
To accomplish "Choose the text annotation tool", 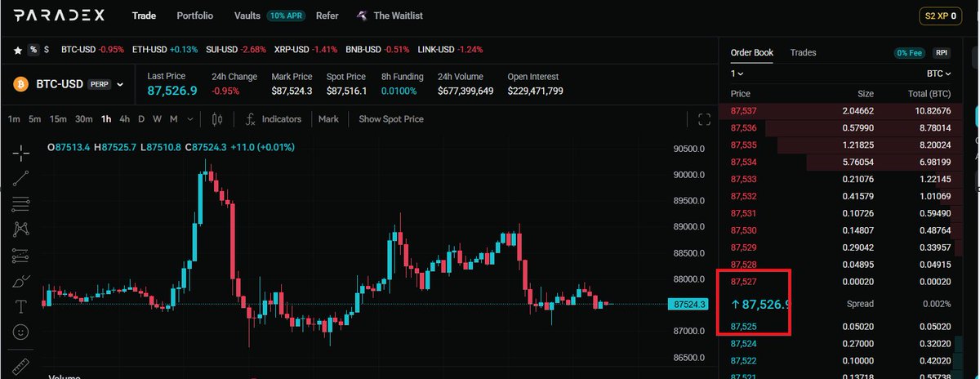I will point(21,307).
